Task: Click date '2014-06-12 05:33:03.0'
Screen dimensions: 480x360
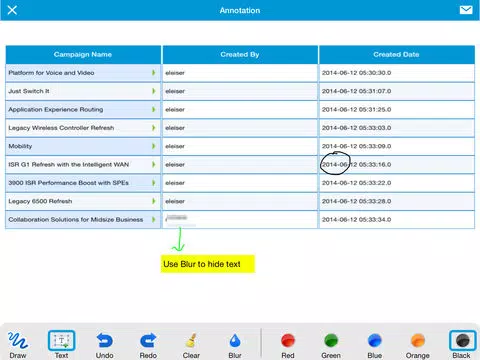Action: click(x=356, y=128)
